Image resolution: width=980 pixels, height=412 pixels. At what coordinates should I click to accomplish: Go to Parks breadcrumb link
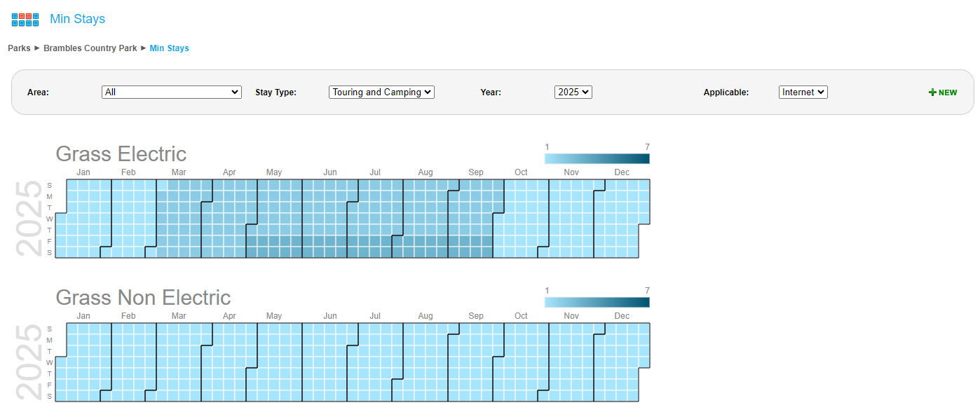click(x=19, y=48)
